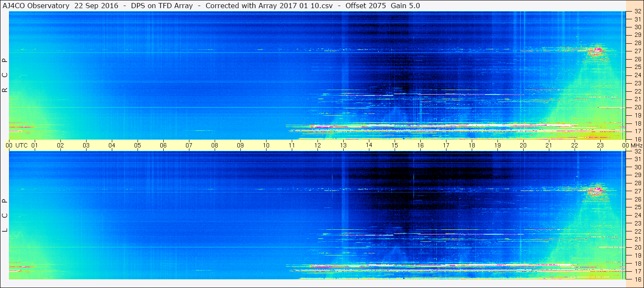The width and height of the screenshot is (644, 288).
Task: Select 27 MHz on RCP frequency scale
Action: point(638,51)
